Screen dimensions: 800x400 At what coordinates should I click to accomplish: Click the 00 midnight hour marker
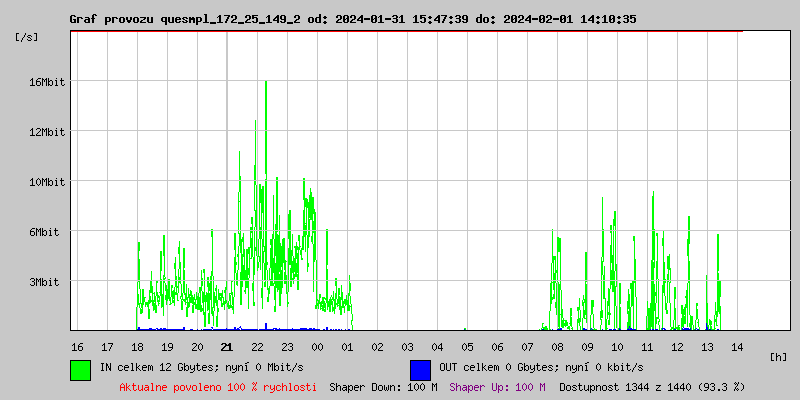pyautogui.click(x=317, y=347)
